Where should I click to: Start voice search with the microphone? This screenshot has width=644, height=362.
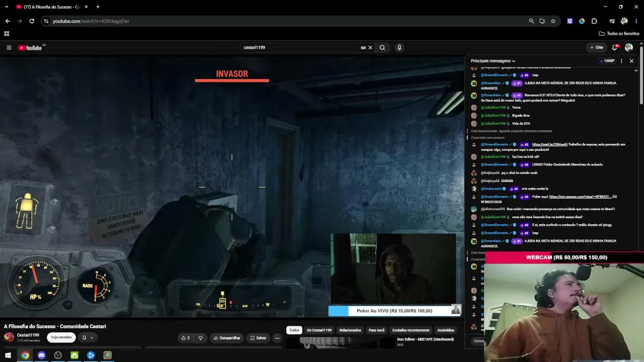click(x=399, y=48)
